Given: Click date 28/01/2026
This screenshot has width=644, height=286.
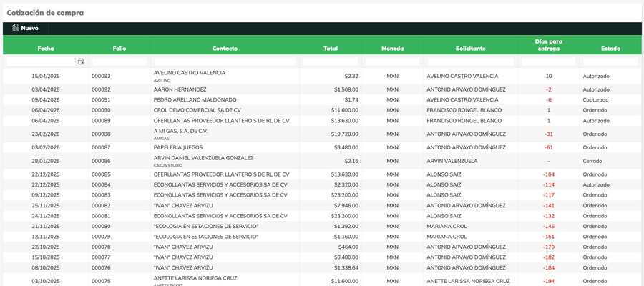Looking at the screenshot, I should (46, 162).
